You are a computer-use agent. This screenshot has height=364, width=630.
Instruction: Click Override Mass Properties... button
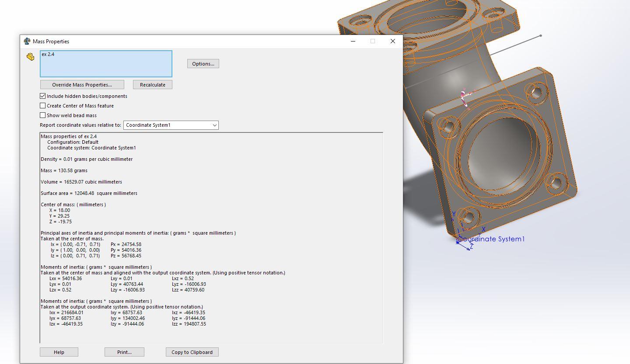[x=82, y=85]
